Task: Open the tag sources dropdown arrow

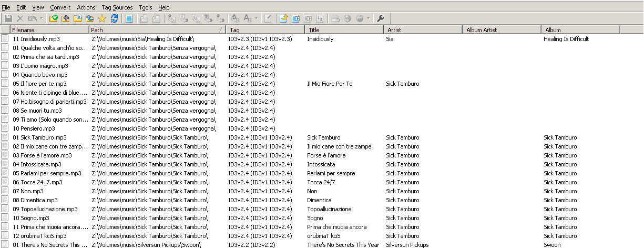Action: pyautogui.click(x=368, y=18)
